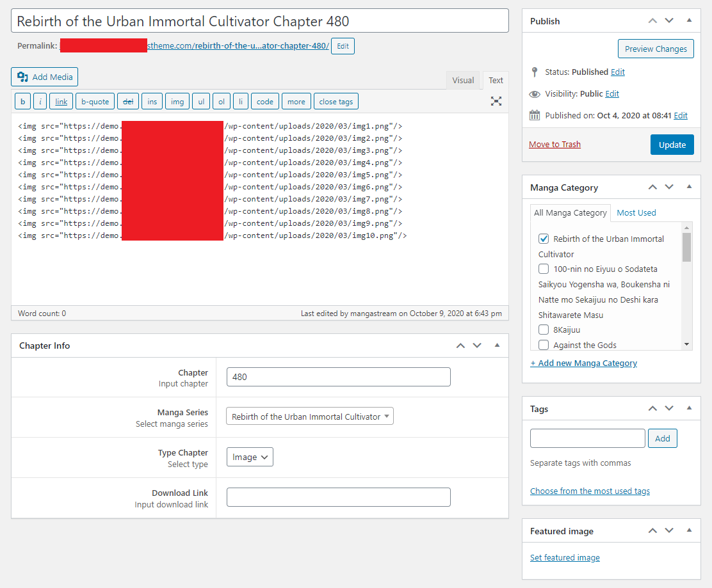Open the Type Chapter dropdown
Screen dimensions: 712x588
(250, 457)
